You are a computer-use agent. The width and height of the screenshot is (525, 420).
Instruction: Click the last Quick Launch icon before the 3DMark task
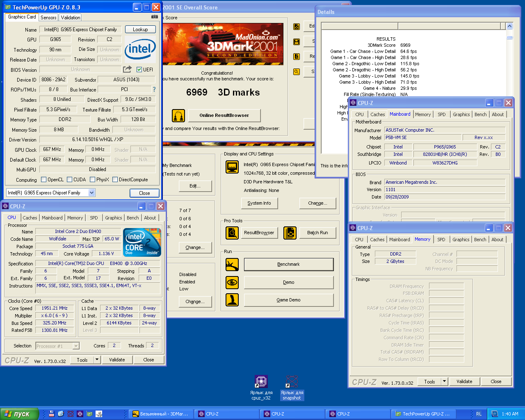pos(99,414)
